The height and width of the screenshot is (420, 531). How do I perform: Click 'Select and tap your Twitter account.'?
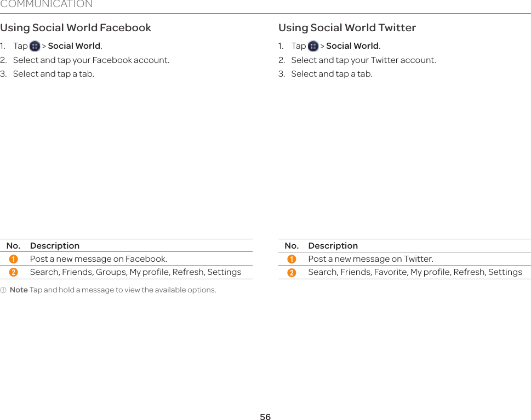pyautogui.click(x=364, y=60)
